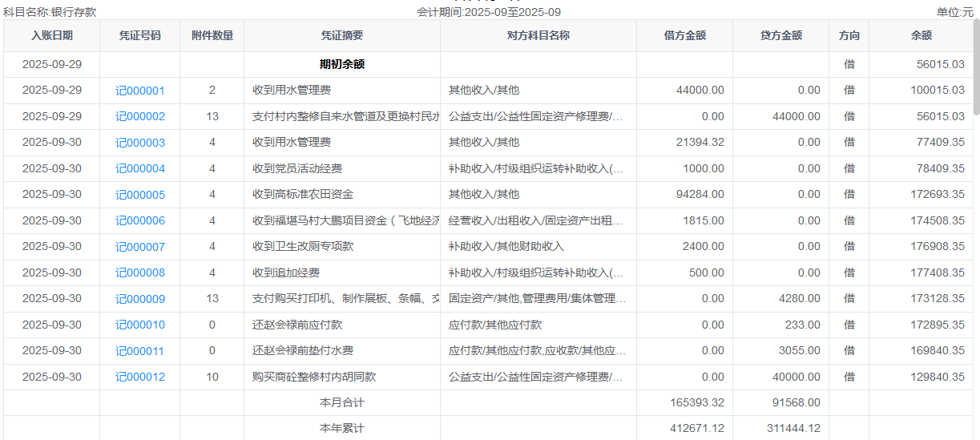Click the vertical scrollbar thumb
Viewport: 980px width, 440px height.
tap(976, 68)
